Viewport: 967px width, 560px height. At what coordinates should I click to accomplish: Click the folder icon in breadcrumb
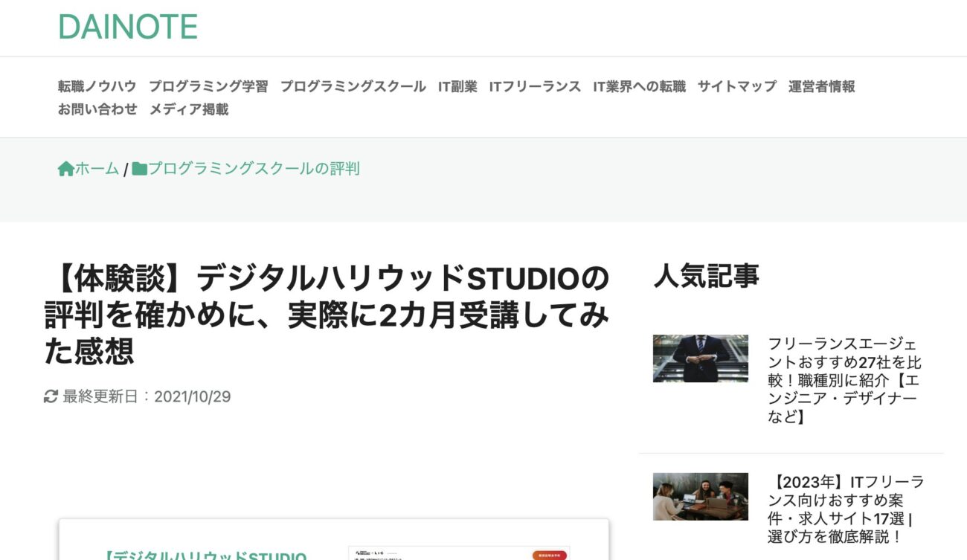pos(139,169)
